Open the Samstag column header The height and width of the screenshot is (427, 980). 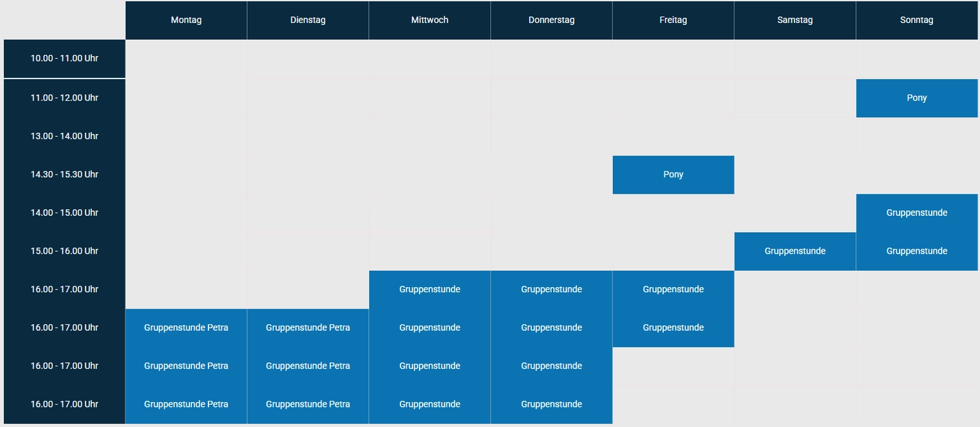pos(795,20)
